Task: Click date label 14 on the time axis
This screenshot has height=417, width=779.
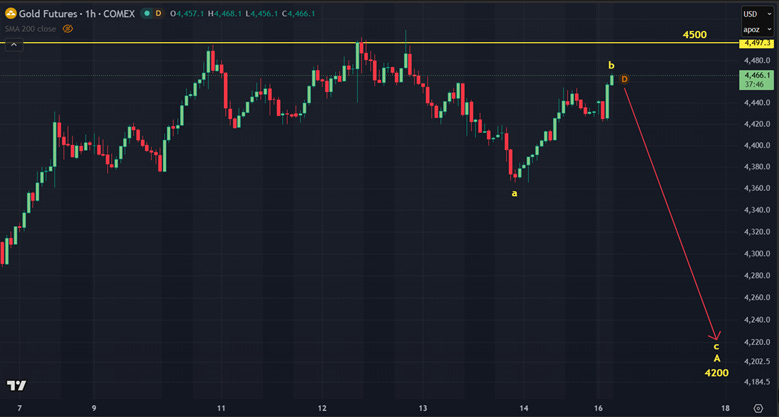Action: click(524, 409)
